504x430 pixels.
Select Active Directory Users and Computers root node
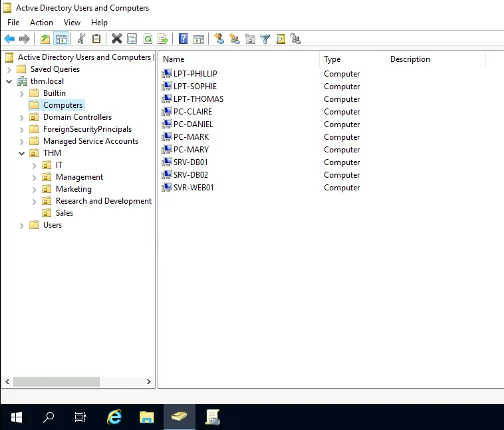pyautogui.click(x=84, y=57)
